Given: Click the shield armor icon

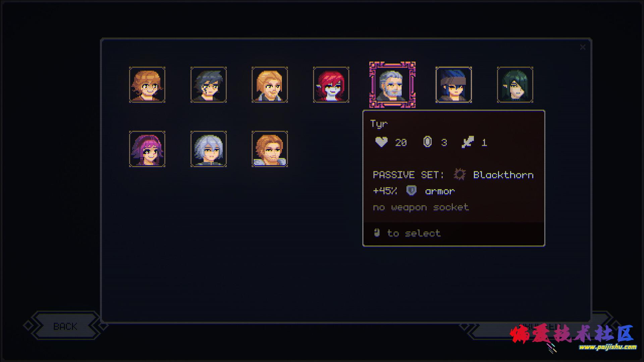Looking at the screenshot, I should (411, 191).
